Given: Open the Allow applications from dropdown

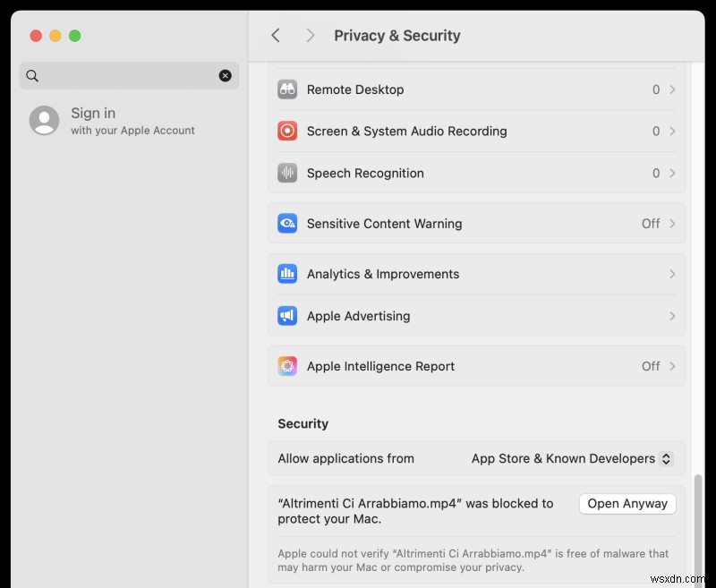Looking at the screenshot, I should (x=572, y=458).
